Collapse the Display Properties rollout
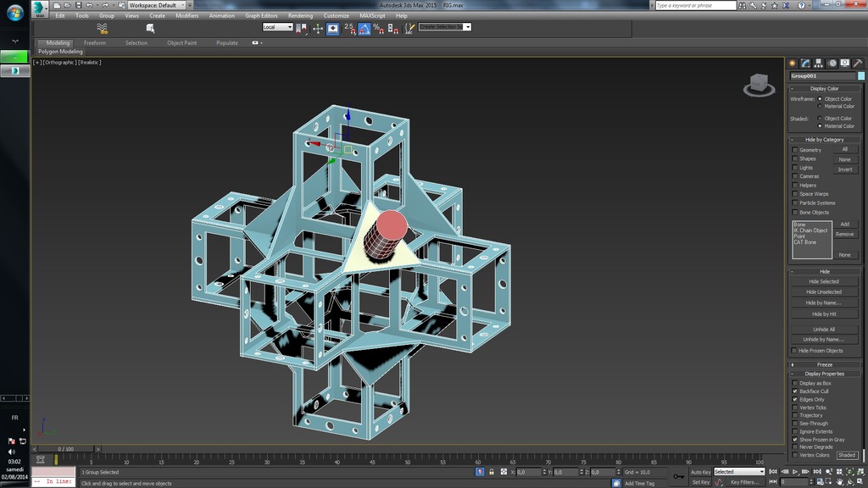Image resolution: width=868 pixels, height=488 pixels. [824, 374]
